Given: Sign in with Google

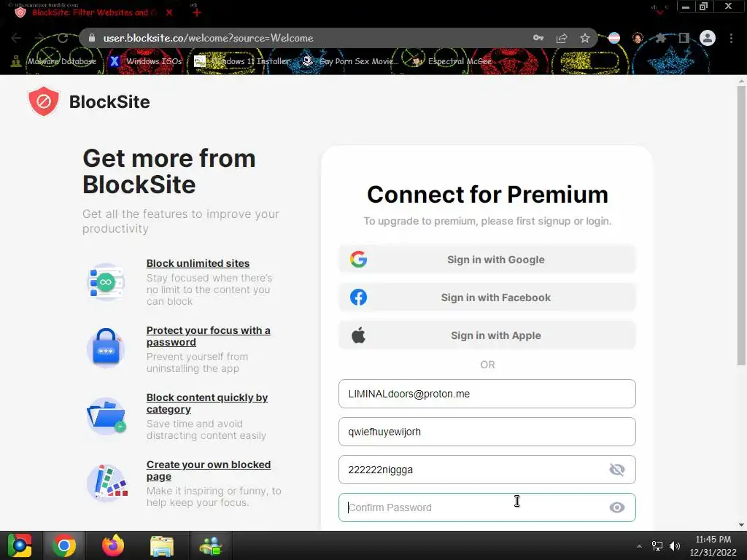Looking at the screenshot, I should [487, 260].
